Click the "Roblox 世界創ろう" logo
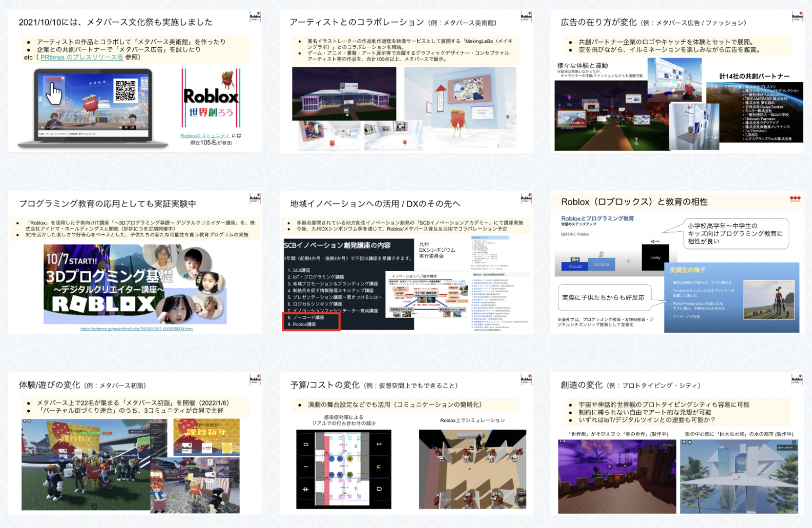 (211, 98)
